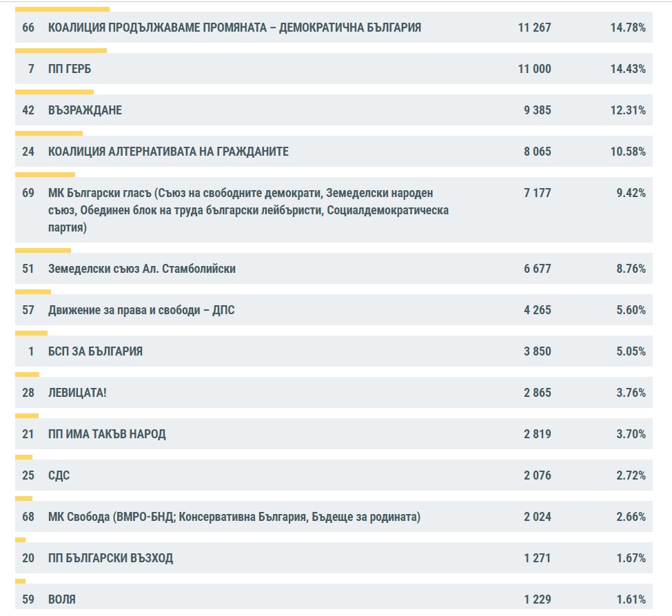Screen dimensions: 672x616
Task: Select the vote count 4 265
Action: (x=538, y=310)
